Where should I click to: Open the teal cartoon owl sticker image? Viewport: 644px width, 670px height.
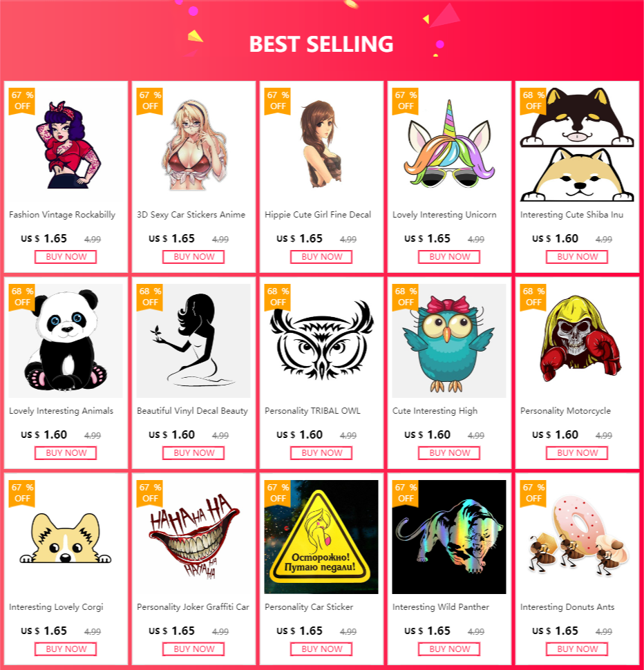pos(449,341)
